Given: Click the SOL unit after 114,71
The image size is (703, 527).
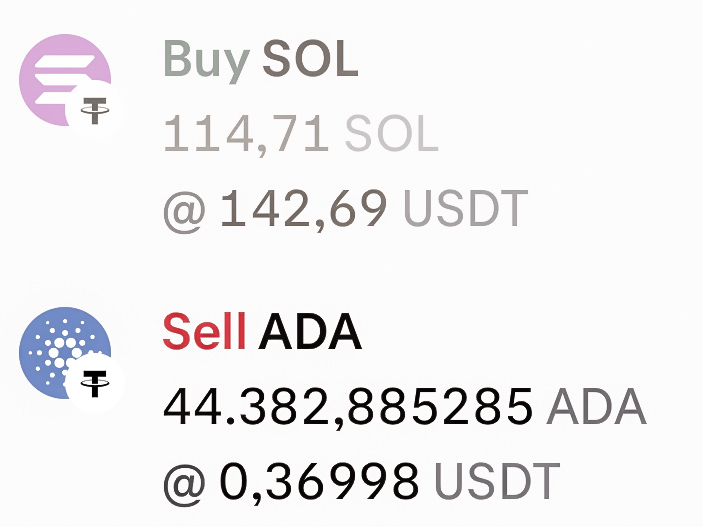Looking at the screenshot, I should [x=391, y=134].
